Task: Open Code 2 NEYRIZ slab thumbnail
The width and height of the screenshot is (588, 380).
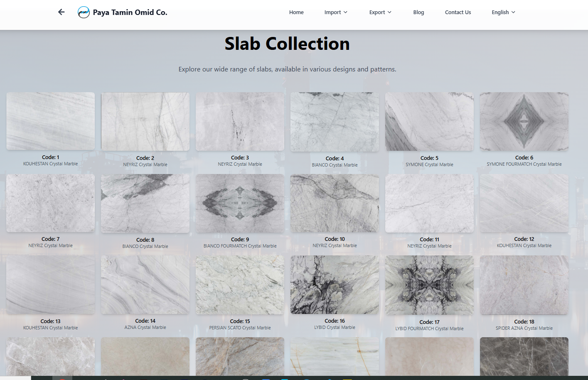Action: point(145,122)
